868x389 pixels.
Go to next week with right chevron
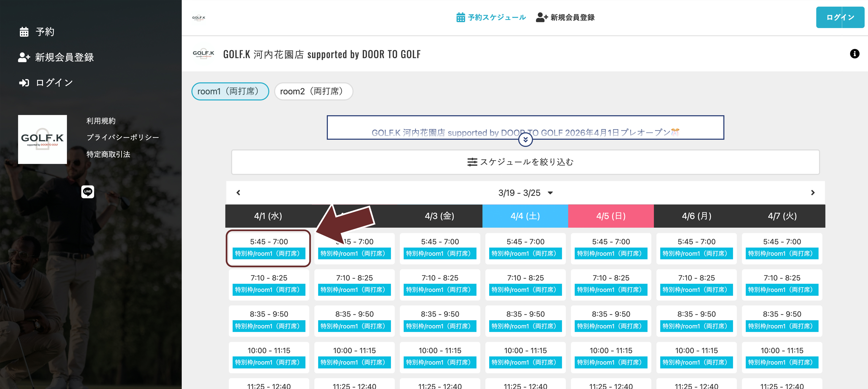(812, 193)
